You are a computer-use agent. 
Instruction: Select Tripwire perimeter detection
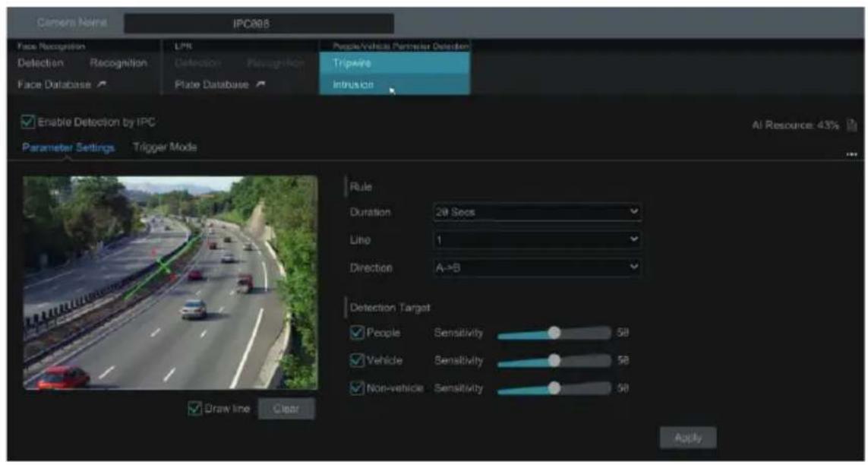click(x=395, y=63)
